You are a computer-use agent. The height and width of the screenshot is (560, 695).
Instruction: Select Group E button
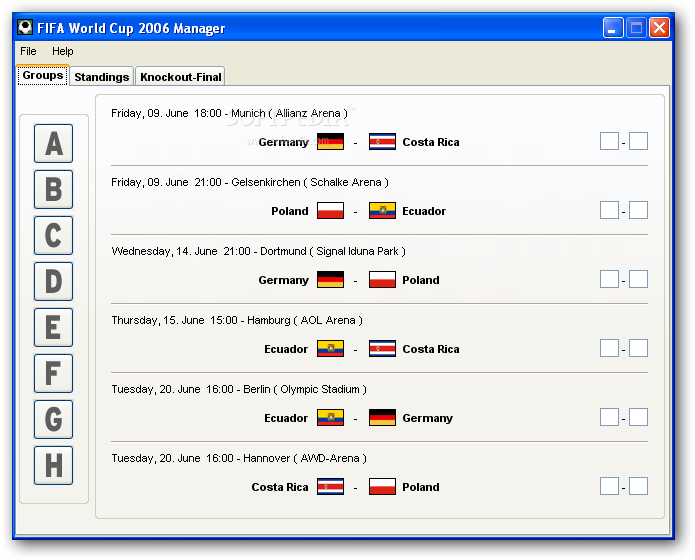point(54,327)
